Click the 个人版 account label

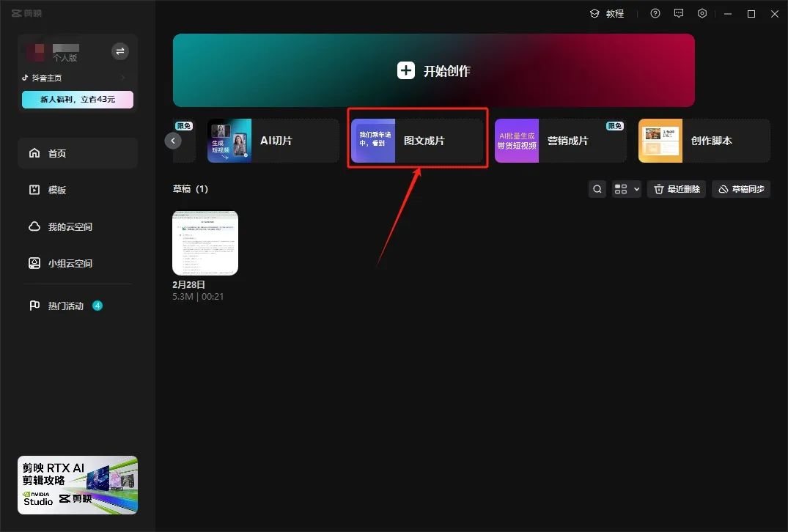coord(65,58)
